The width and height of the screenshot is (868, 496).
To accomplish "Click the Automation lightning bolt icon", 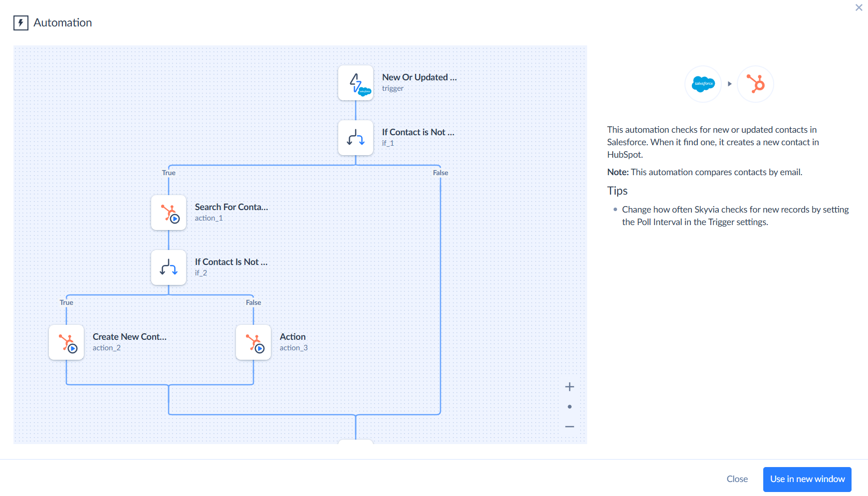I will pos(20,23).
